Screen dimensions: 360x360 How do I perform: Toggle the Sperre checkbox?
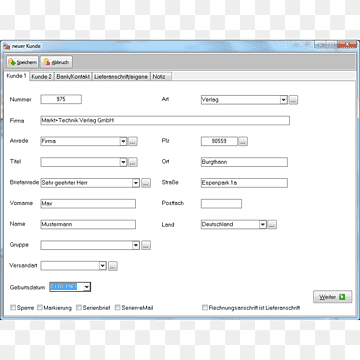coord(13,308)
